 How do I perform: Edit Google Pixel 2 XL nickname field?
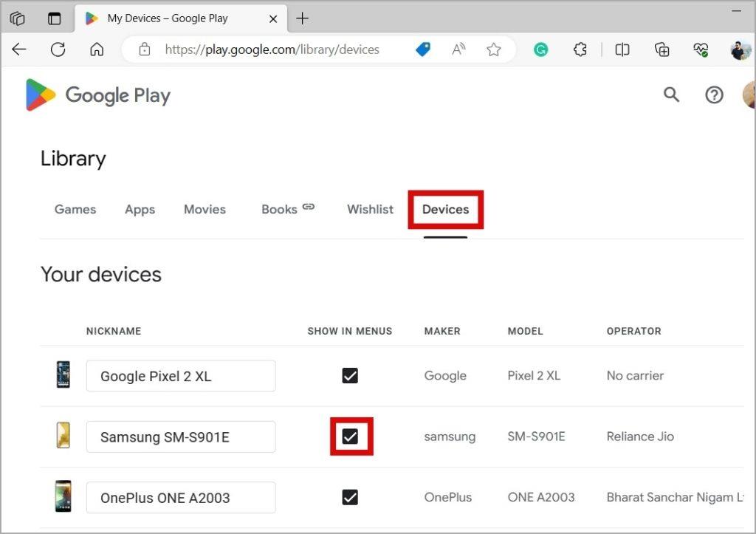181,376
